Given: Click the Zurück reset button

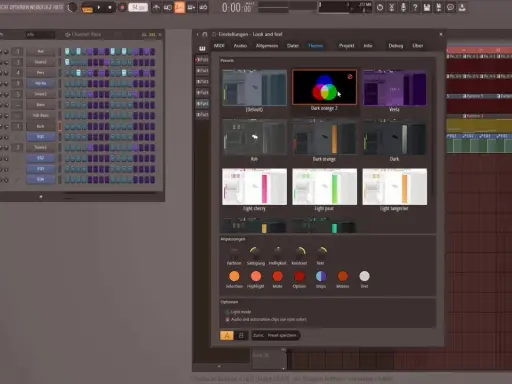Looking at the screenshot, I should pos(258,335).
